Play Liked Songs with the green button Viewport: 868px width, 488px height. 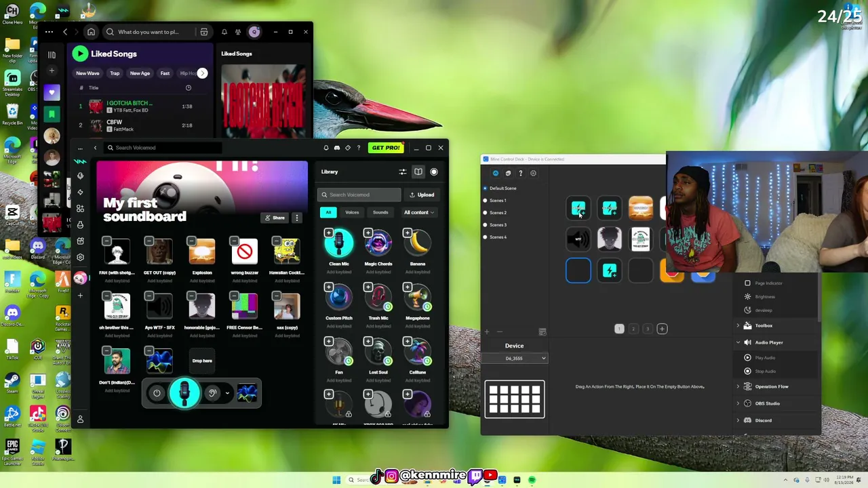click(x=80, y=54)
